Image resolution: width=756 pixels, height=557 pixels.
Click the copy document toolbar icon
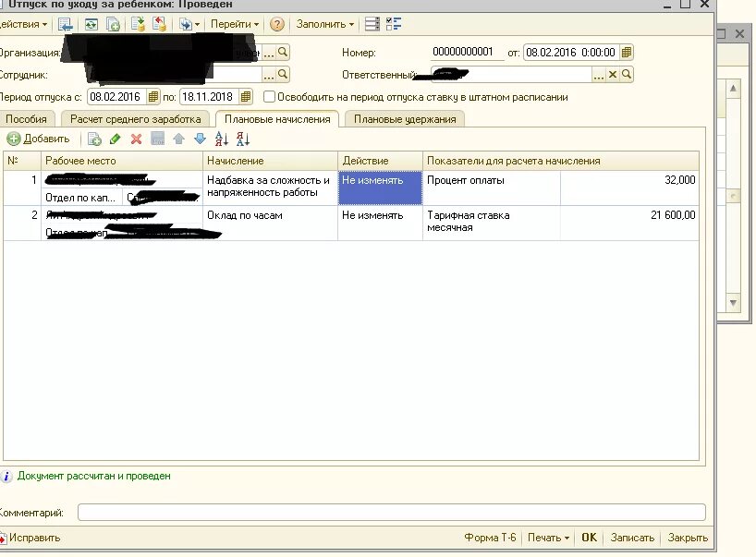coord(114,24)
